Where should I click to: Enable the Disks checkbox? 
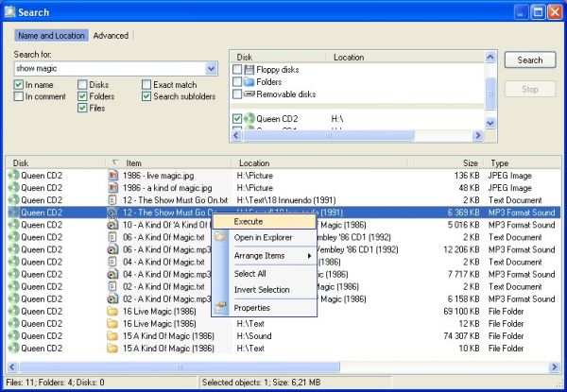click(x=82, y=85)
